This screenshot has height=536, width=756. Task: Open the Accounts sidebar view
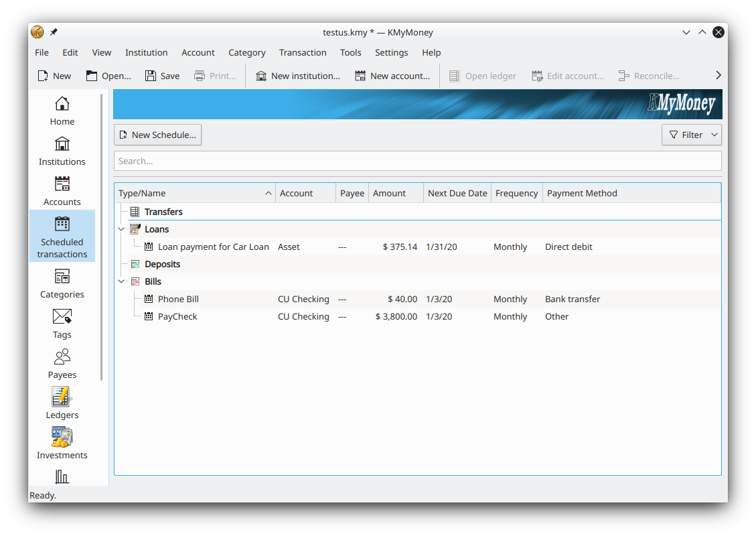(x=62, y=192)
